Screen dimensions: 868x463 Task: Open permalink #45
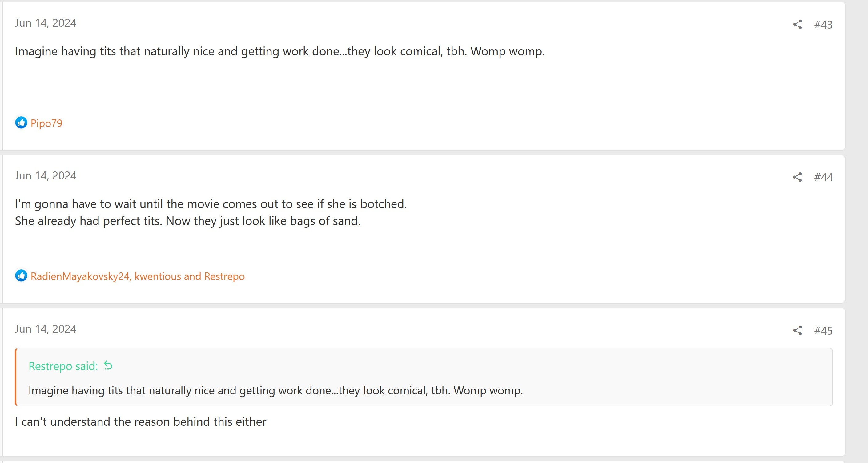click(x=823, y=331)
